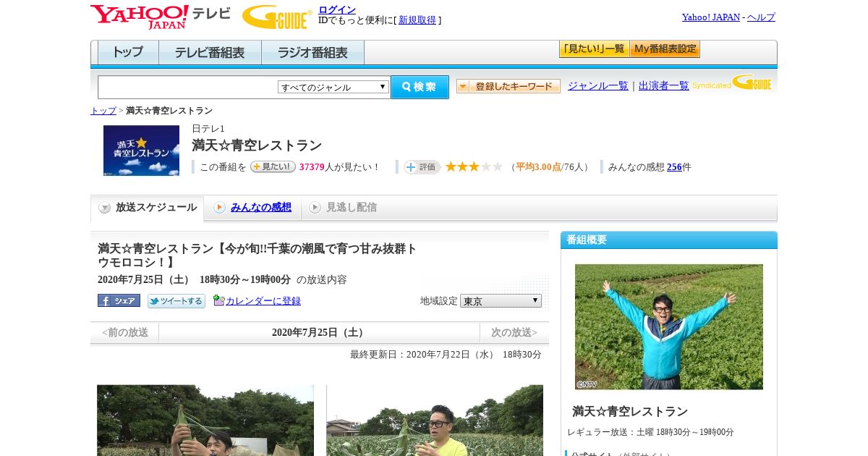Open the ラジオ番組表 tab
868x456 pixels.
(x=312, y=53)
